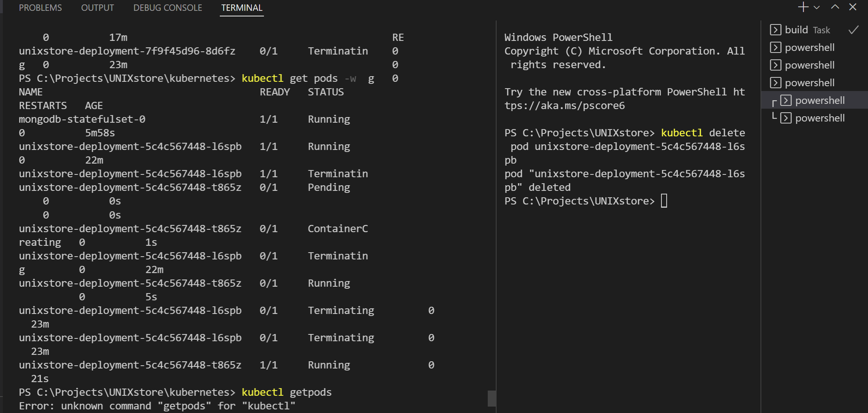Click the terminal icon of highlighted powershell entry
The width and height of the screenshot is (868, 413).
[786, 101]
